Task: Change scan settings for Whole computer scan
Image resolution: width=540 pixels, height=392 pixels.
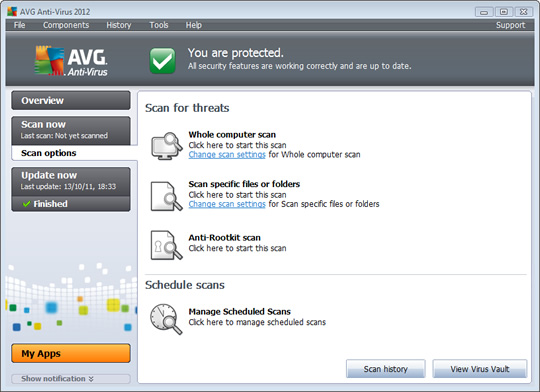Action: click(x=227, y=155)
